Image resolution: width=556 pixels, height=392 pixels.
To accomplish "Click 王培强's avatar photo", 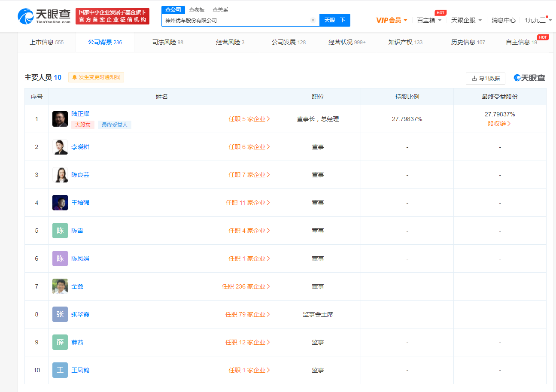I will (60, 203).
